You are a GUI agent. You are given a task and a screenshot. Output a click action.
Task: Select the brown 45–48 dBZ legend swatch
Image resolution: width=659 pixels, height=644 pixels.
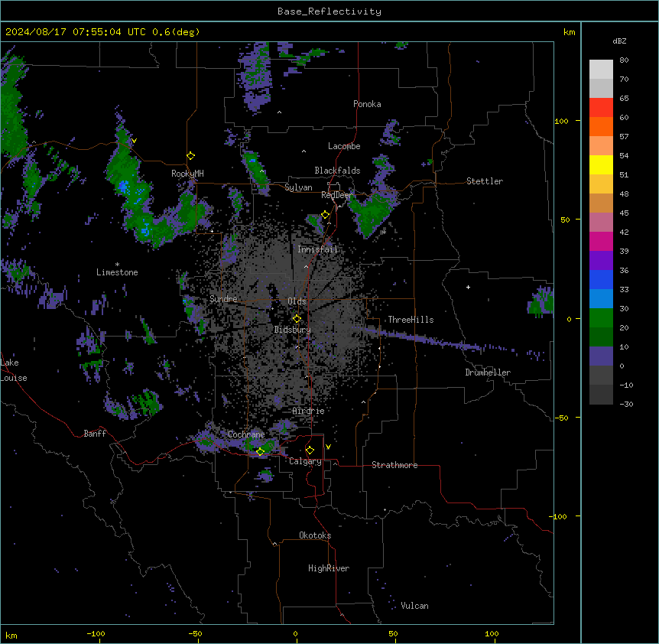pyautogui.click(x=601, y=203)
